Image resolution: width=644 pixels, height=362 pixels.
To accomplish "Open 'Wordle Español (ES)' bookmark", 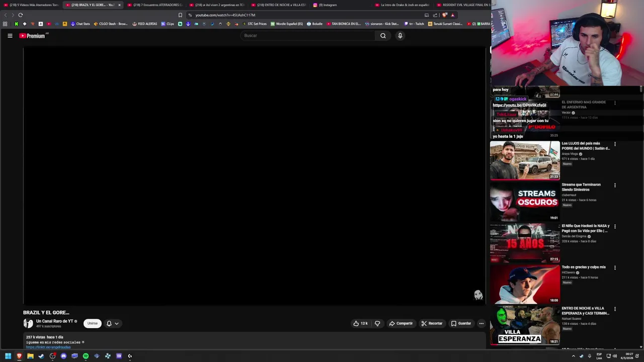I will 287,24.
